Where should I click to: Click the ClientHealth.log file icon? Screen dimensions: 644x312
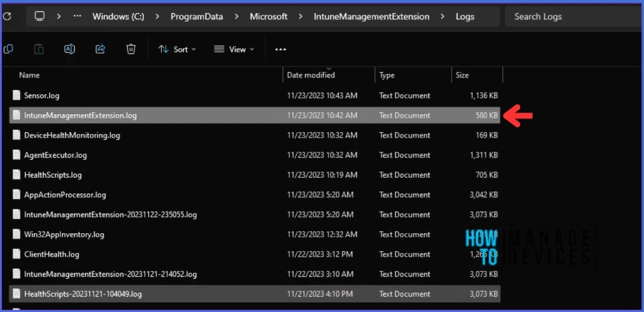click(17, 254)
